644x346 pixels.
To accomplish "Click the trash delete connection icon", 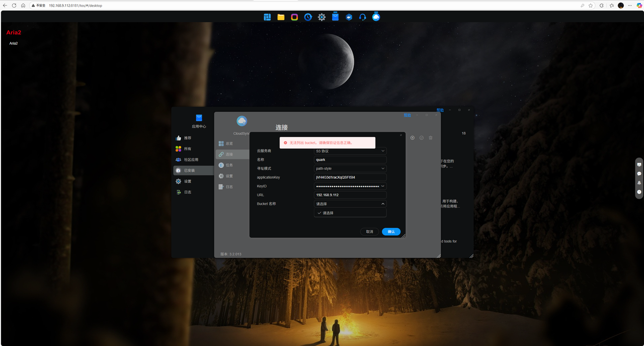I will pyautogui.click(x=431, y=138).
